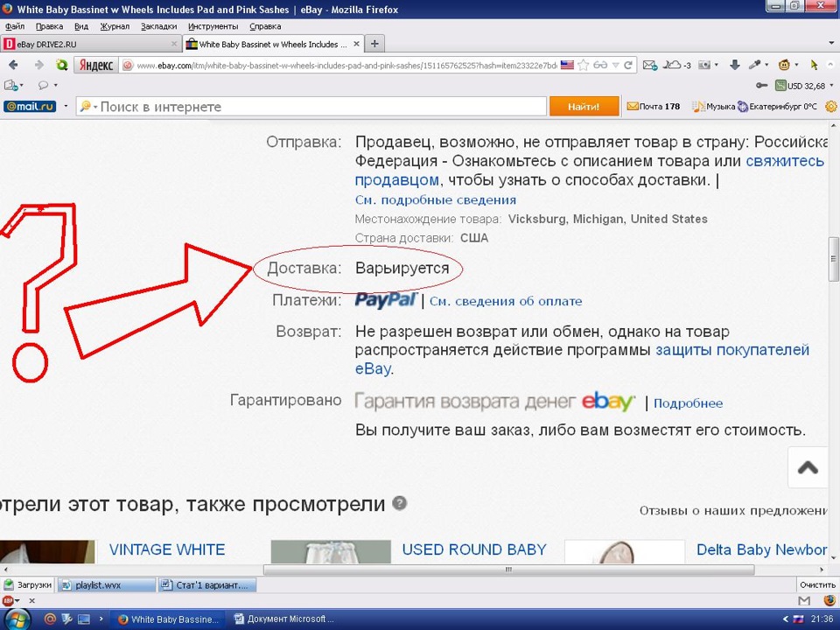Viewport: 840px width, 630px height.
Task: Click the @mail.ru logo button
Action: [x=30, y=106]
